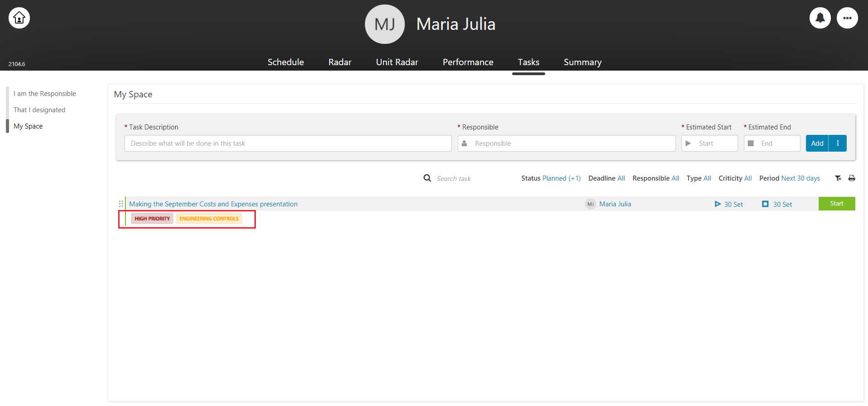
Task: Grab the task row drag handle
Action: point(121,204)
